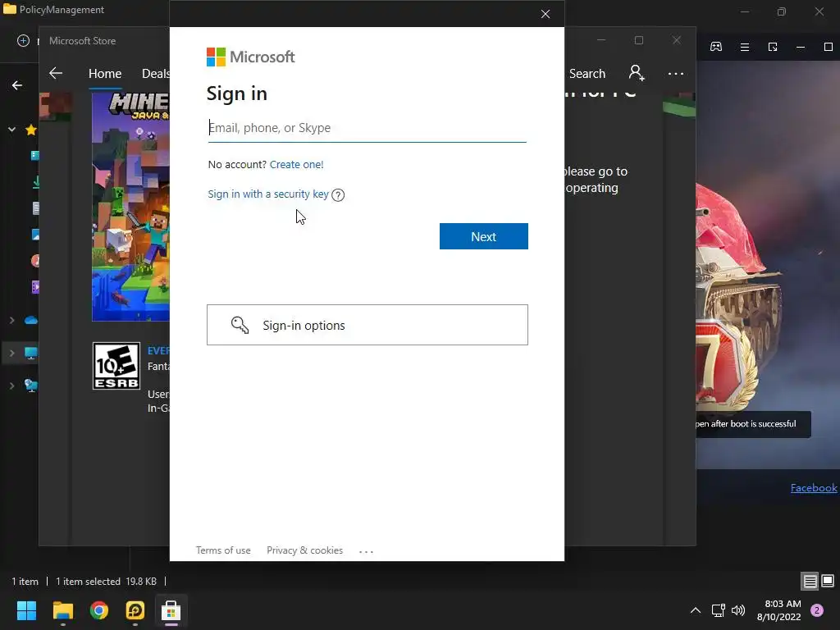Open Sign in with a security key
Screen dimensions: 840x630
coord(268,194)
